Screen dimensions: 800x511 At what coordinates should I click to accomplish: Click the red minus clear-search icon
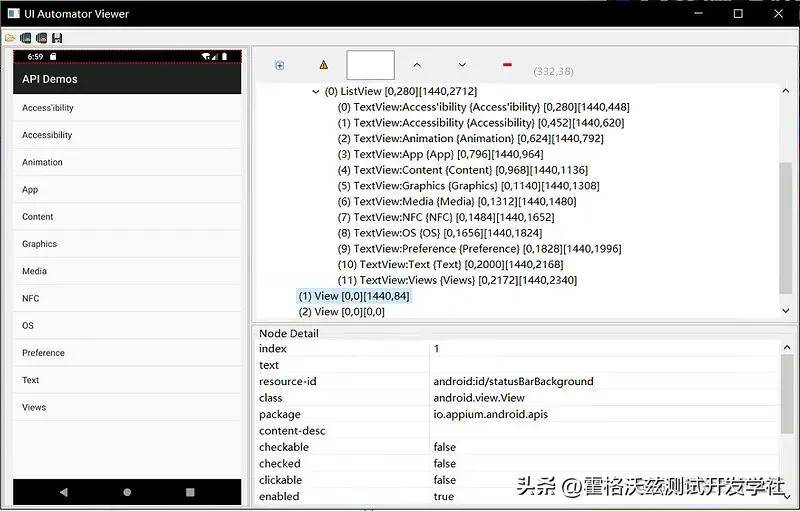pos(507,65)
